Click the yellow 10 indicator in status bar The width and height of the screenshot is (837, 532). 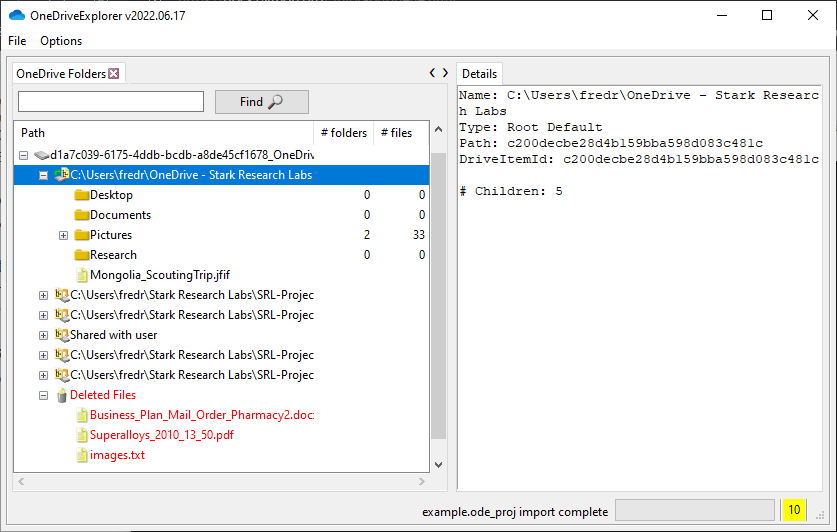794,510
